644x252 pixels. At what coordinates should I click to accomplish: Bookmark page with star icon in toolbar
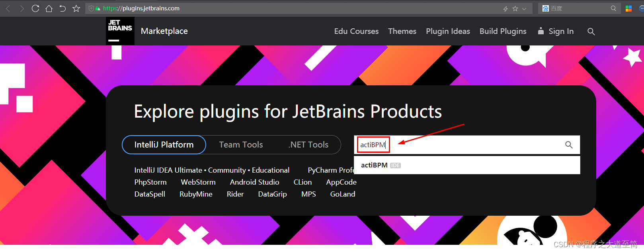pos(76,8)
